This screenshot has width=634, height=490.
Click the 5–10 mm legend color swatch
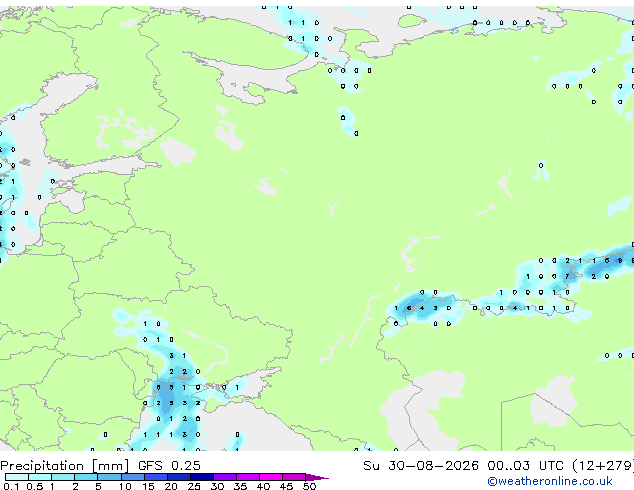coord(109,477)
